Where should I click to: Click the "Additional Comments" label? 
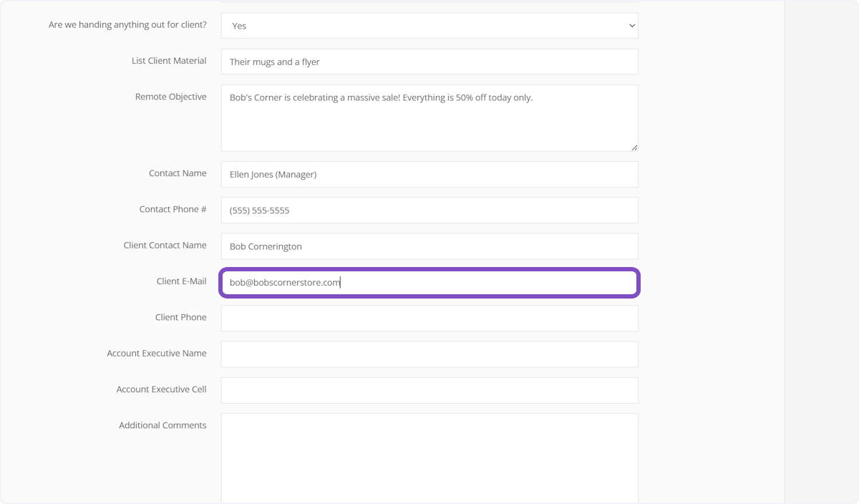click(x=162, y=425)
